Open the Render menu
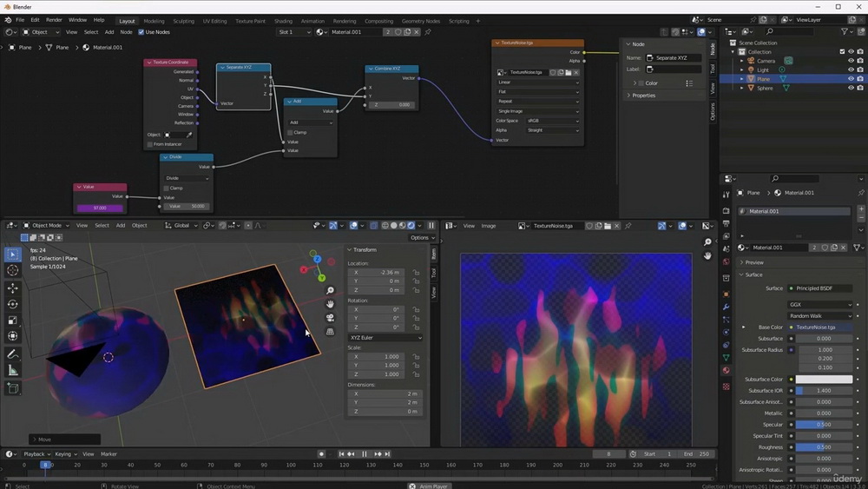The height and width of the screenshot is (489, 868). (54, 20)
